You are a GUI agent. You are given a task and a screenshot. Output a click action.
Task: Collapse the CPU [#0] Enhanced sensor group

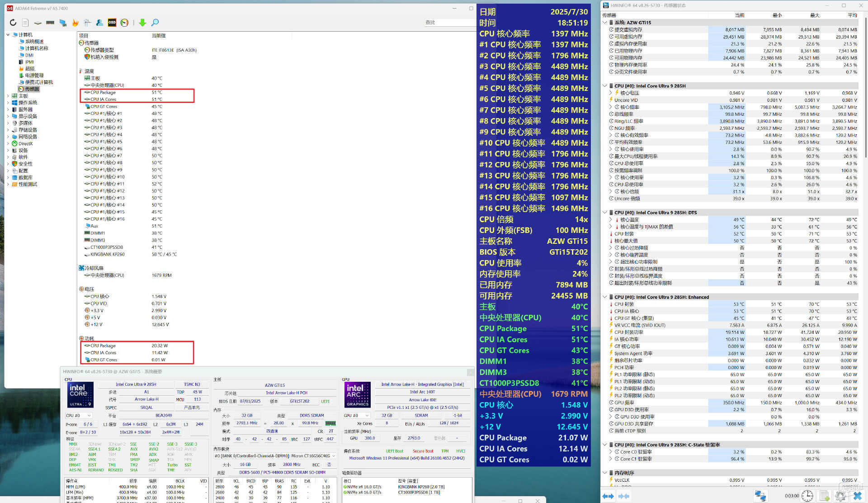pos(605,297)
